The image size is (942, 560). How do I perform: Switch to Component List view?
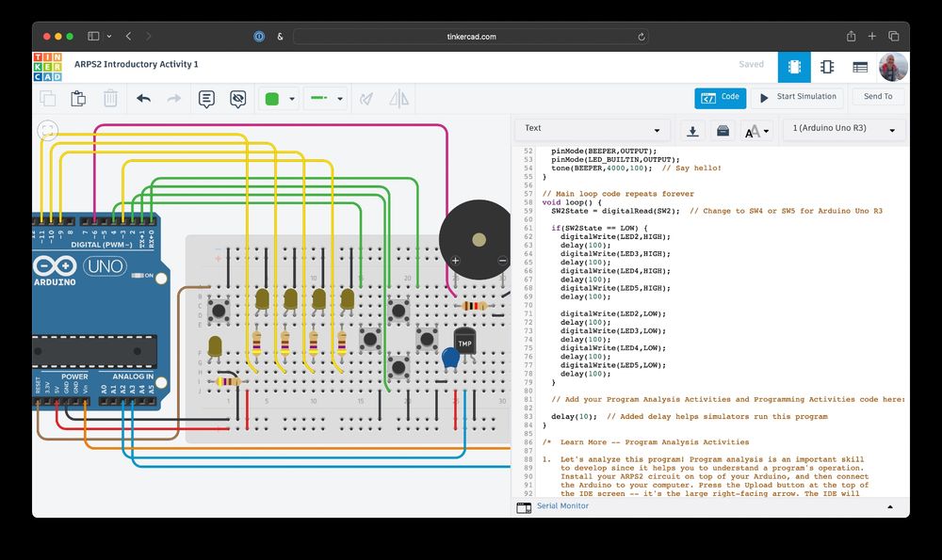pyautogui.click(x=861, y=67)
